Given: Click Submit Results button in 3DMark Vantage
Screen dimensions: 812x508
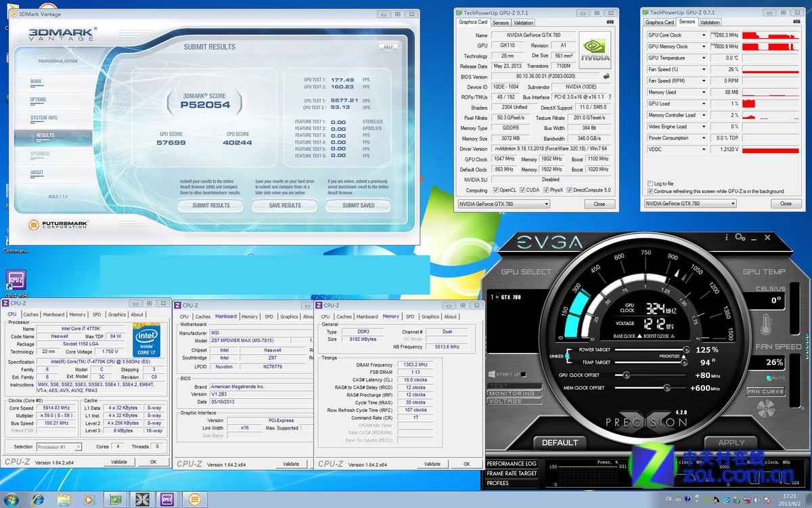Looking at the screenshot, I should [211, 206].
